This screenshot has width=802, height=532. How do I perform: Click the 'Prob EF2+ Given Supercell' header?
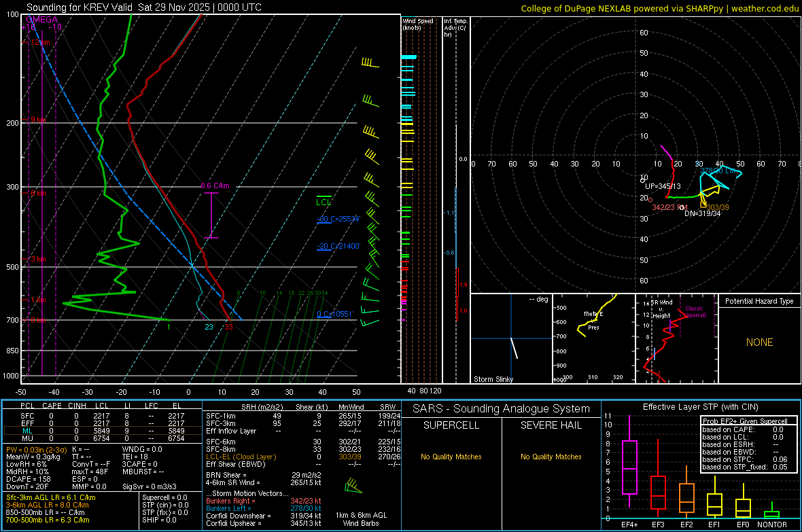point(745,421)
